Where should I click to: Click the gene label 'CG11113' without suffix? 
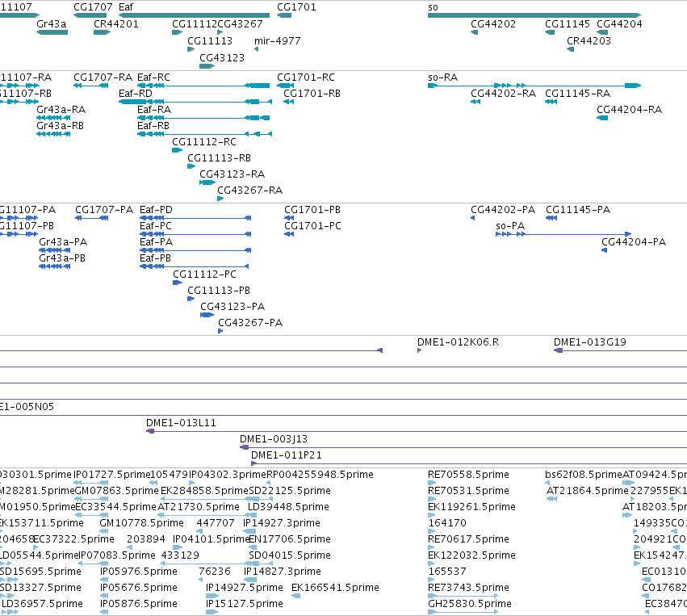click(210, 40)
